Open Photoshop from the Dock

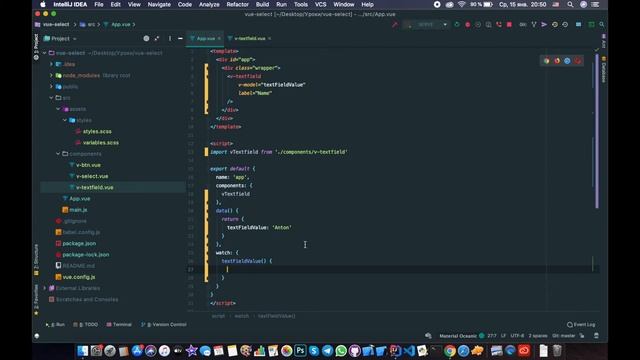click(300, 351)
